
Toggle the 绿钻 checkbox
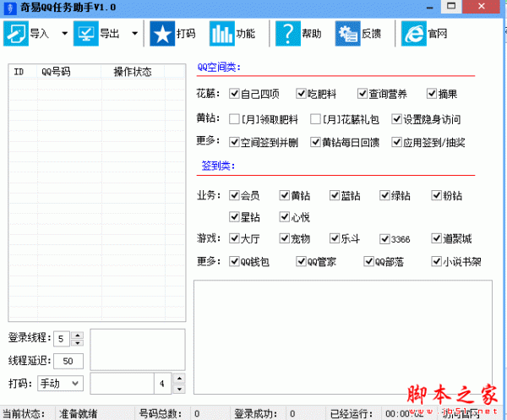(x=384, y=195)
